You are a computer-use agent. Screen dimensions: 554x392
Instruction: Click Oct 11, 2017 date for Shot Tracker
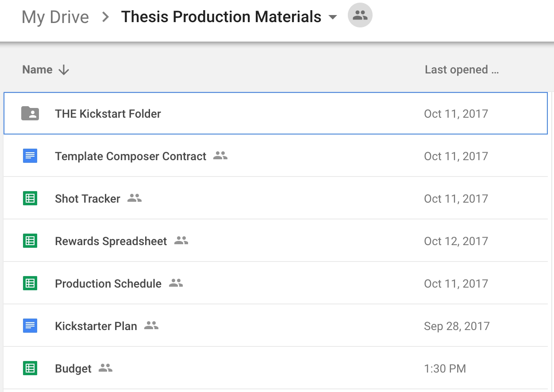(456, 199)
